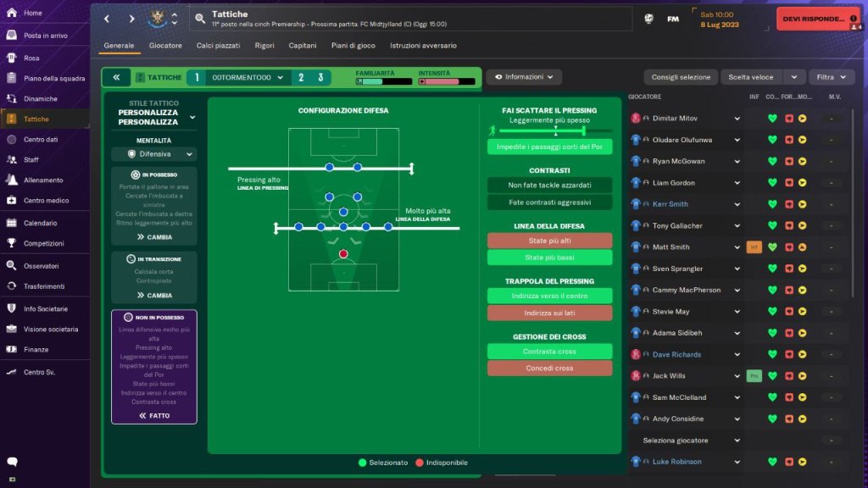Open the Istruzioni avversario tab

[x=423, y=45]
